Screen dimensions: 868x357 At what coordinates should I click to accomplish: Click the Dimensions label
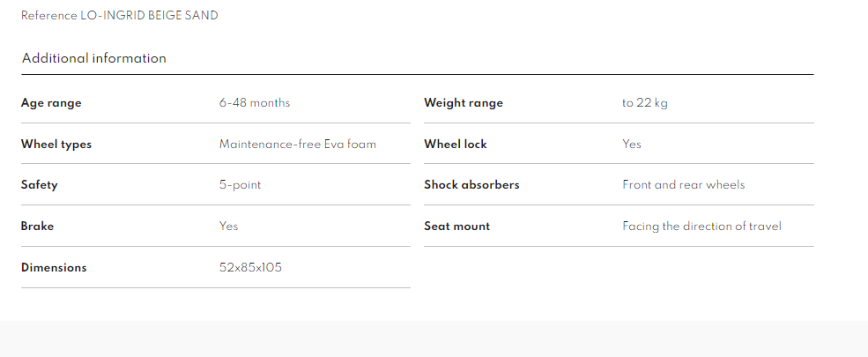[54, 267]
